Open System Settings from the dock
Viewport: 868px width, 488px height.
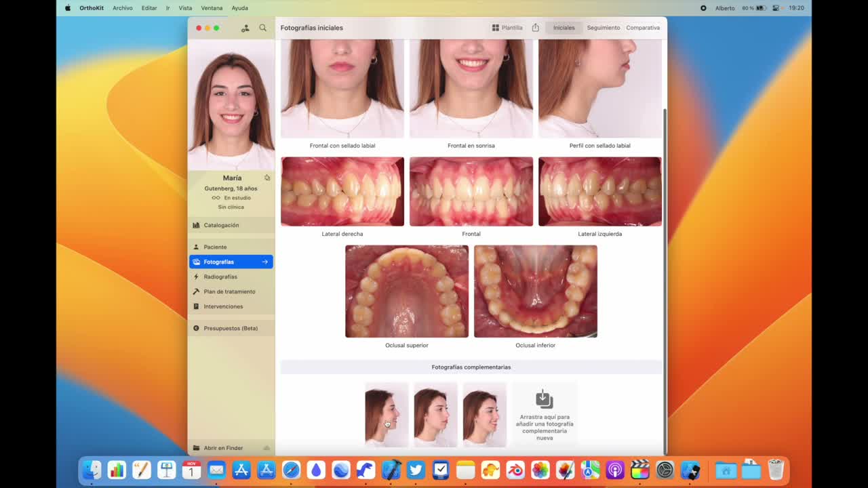pyautogui.click(x=665, y=470)
